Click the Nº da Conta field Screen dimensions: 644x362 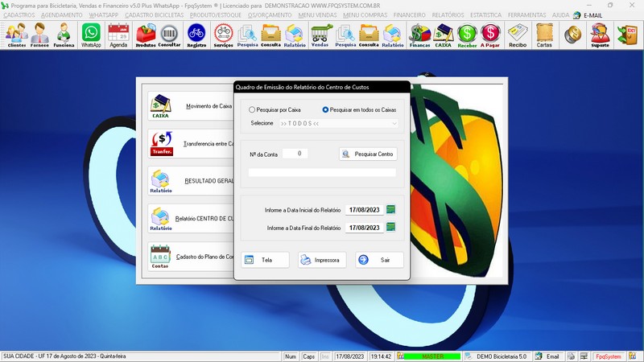coord(295,154)
